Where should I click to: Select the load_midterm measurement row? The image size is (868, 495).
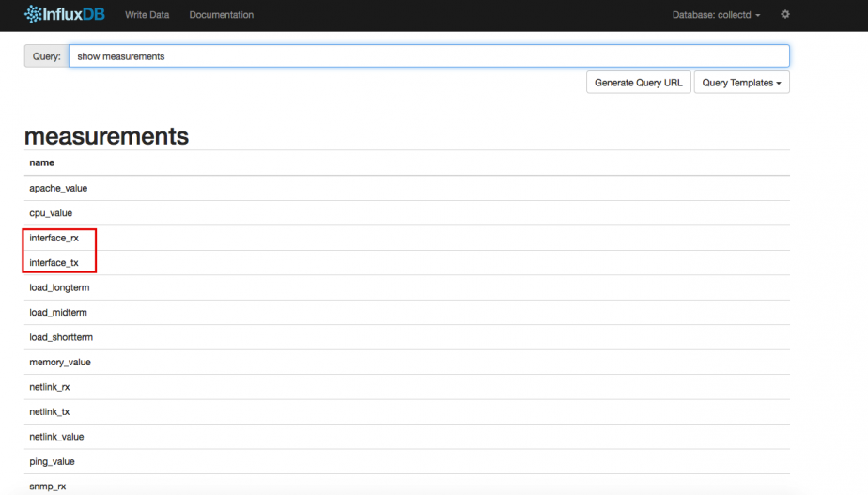(x=407, y=313)
